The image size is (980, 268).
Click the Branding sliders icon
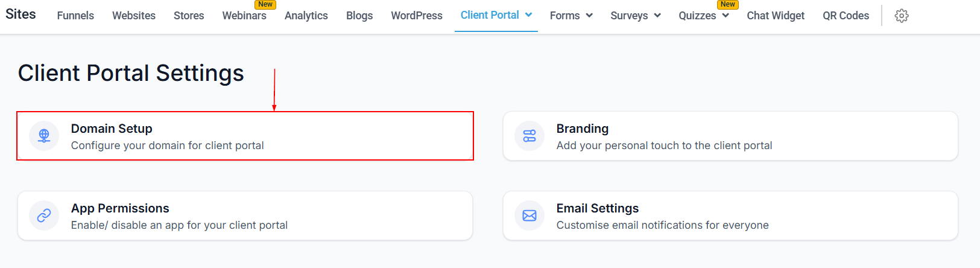pyautogui.click(x=530, y=136)
